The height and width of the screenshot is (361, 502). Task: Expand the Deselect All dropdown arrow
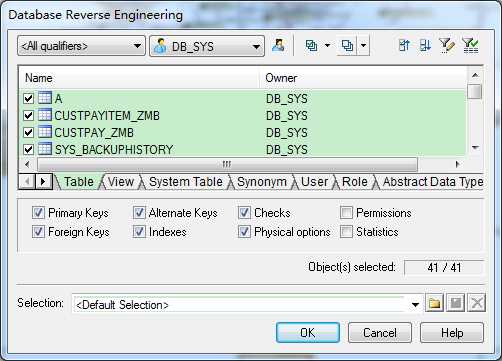(363, 45)
